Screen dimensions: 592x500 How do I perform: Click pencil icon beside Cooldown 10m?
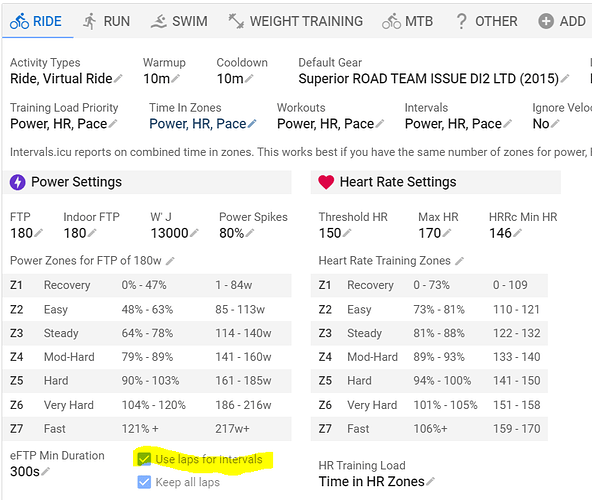tap(249, 79)
